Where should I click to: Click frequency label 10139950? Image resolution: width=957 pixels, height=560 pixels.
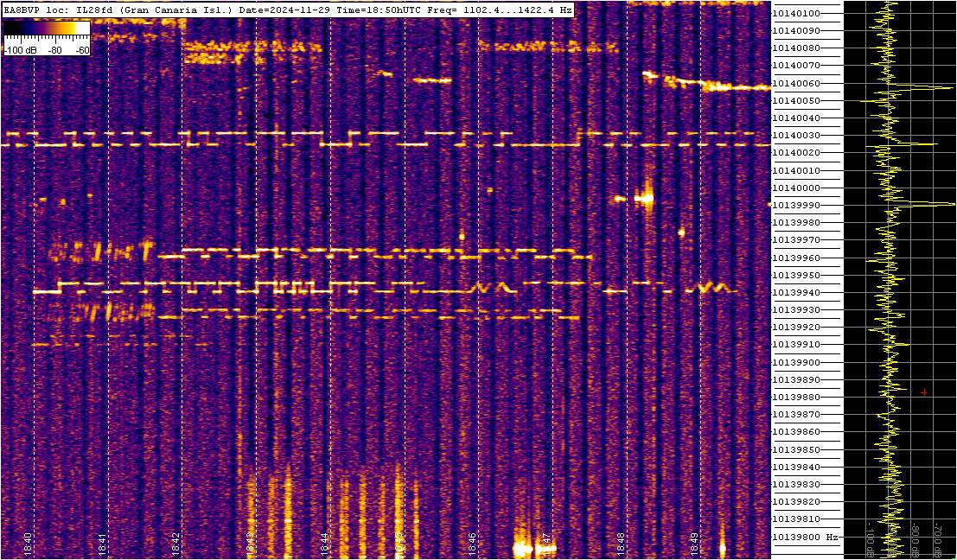click(x=796, y=275)
